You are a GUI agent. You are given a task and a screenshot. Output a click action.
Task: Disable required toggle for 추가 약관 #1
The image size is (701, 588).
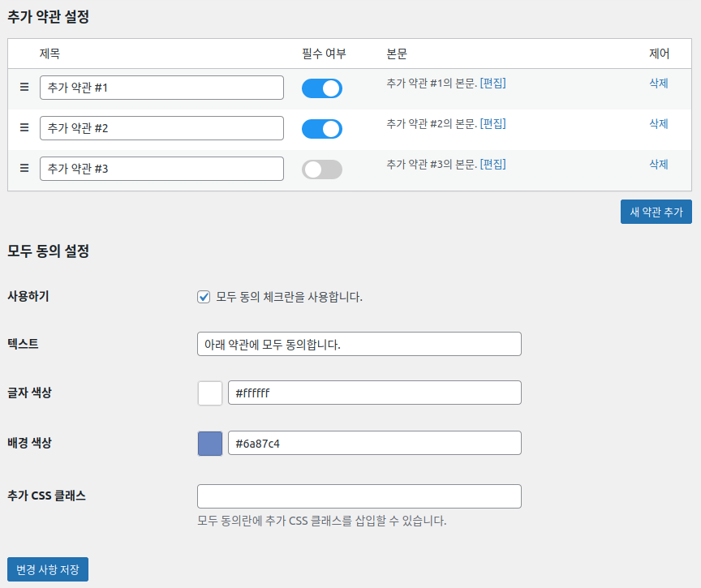[322, 88]
